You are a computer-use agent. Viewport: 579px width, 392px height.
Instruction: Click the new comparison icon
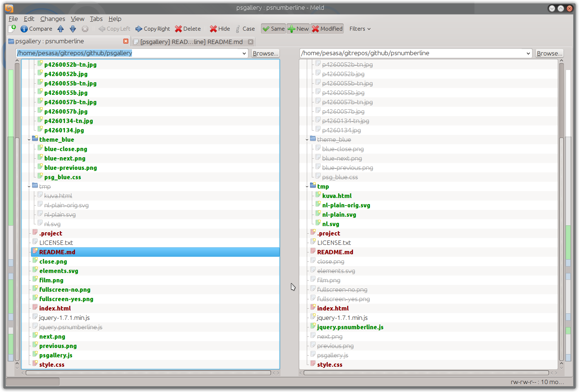tap(12, 28)
